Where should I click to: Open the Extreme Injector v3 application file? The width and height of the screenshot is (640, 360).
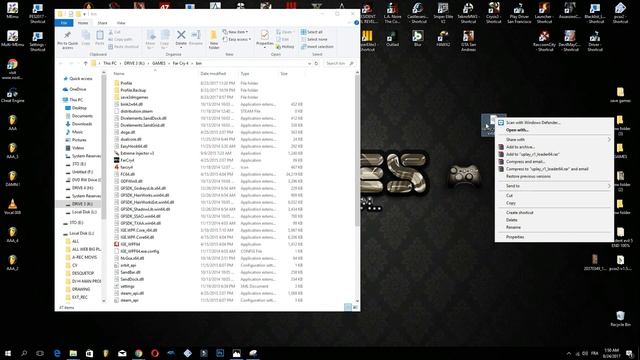[x=137, y=153]
